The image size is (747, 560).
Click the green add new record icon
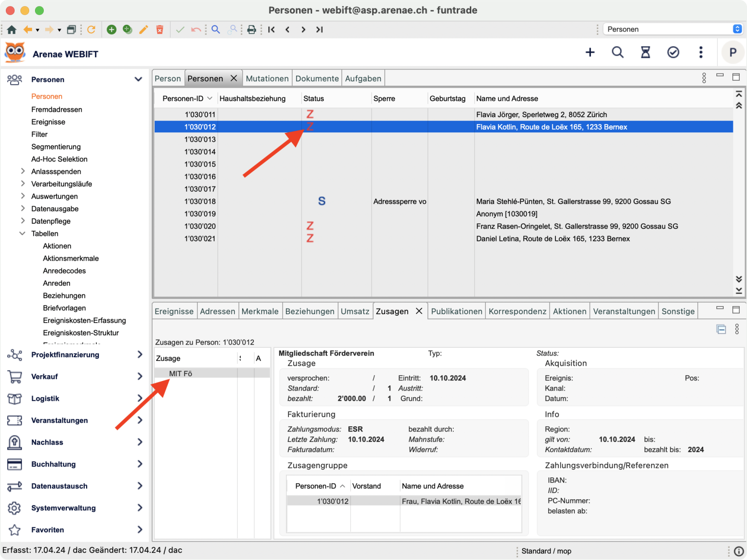pos(111,30)
